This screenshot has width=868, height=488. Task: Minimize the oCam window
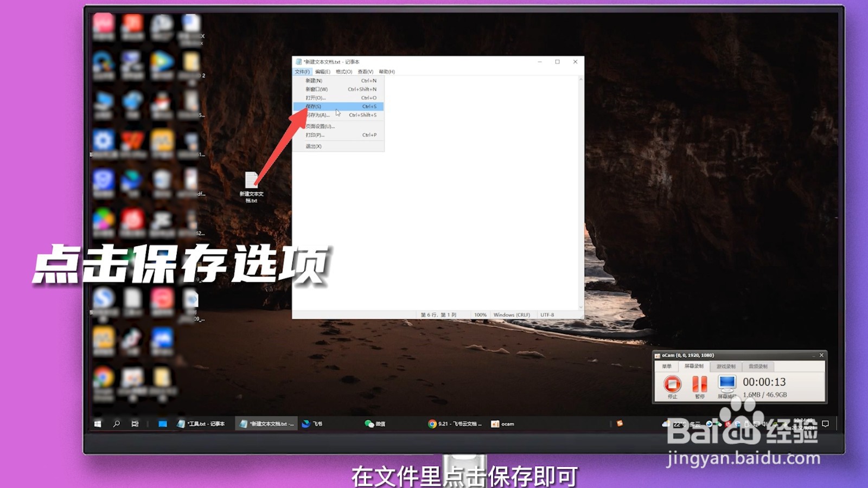click(x=813, y=356)
